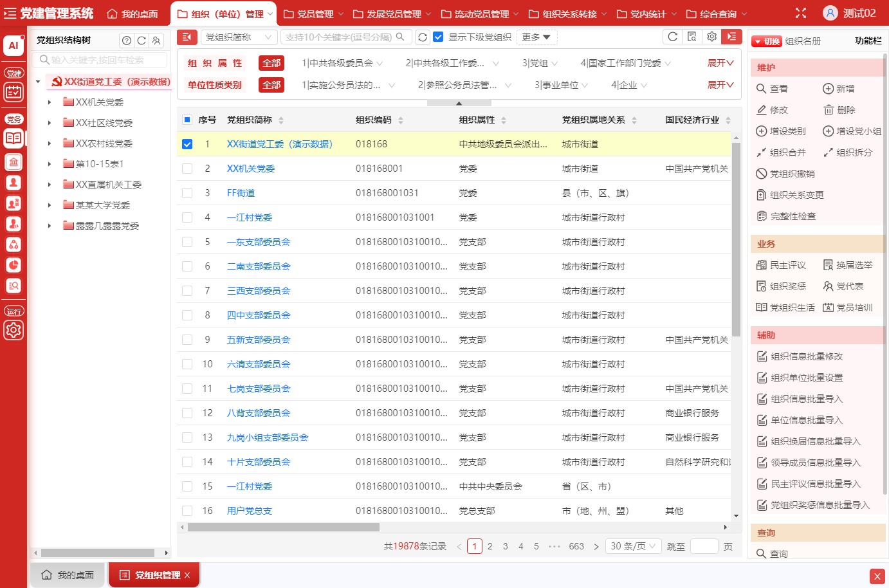The width and height of the screenshot is (889, 588).
Task: Open the 党组织简称 search field dropdown
Action: (239, 37)
